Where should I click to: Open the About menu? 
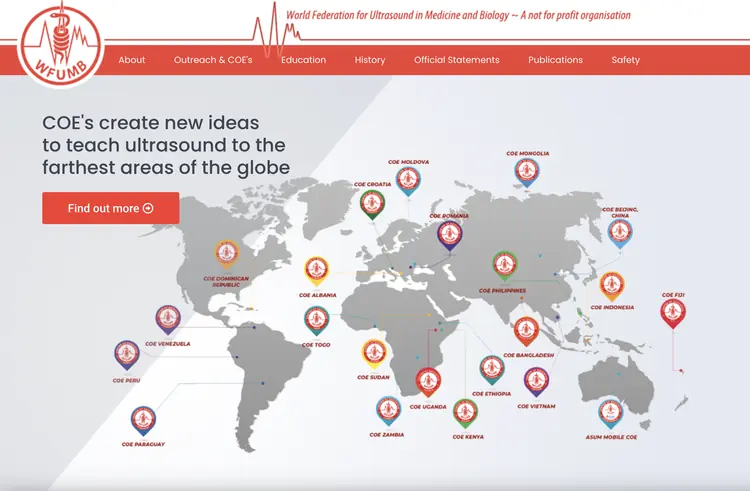(x=132, y=60)
